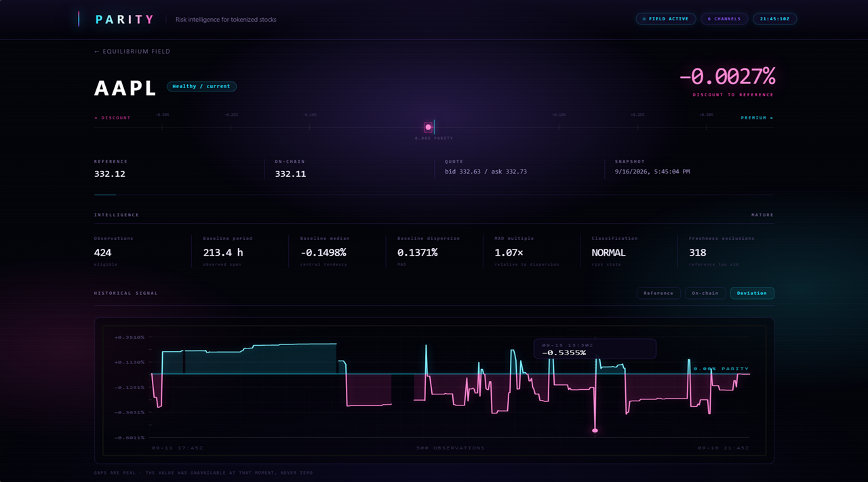The width and height of the screenshot is (868, 482).
Task: Click the 0.00% PARITY line label on the chart
Action: (721, 369)
